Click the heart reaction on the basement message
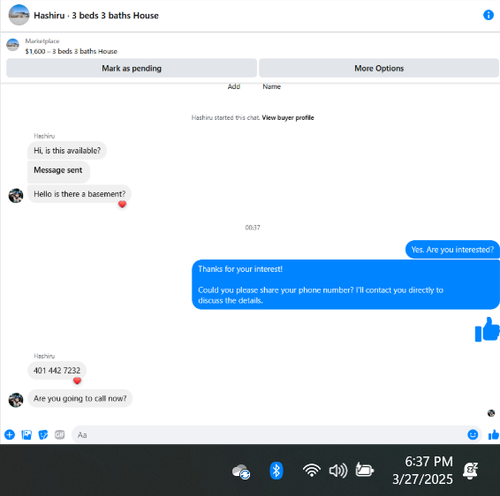This screenshot has width=500, height=496. tap(122, 204)
